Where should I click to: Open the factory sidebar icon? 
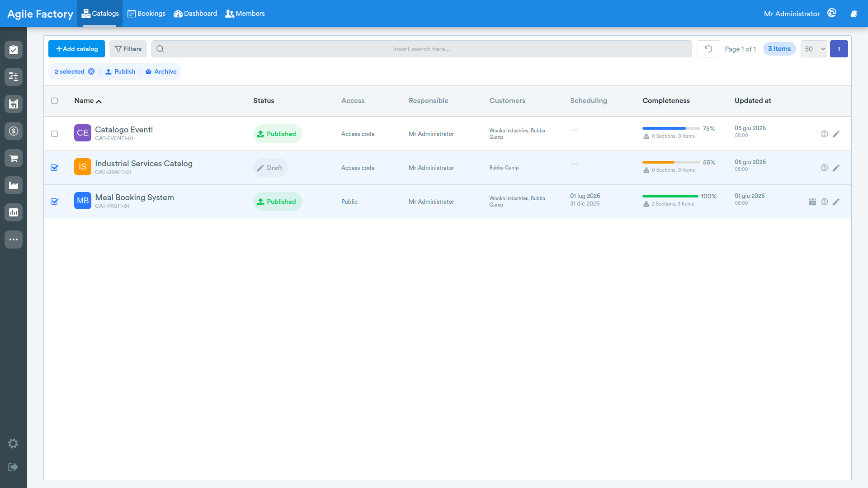click(14, 185)
